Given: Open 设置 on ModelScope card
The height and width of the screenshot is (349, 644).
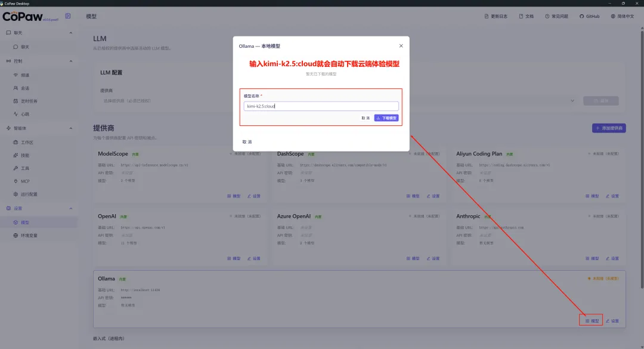Looking at the screenshot, I should click(254, 196).
